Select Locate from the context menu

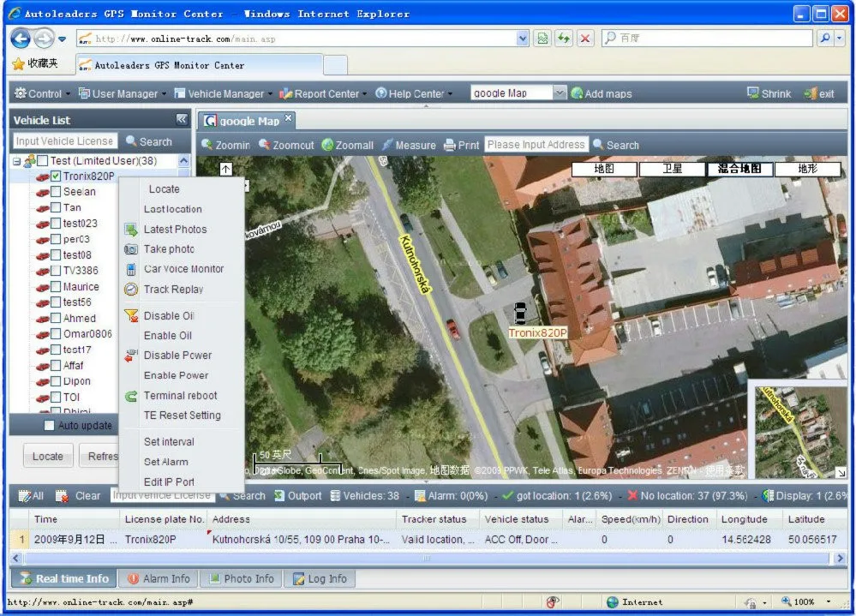pos(164,188)
